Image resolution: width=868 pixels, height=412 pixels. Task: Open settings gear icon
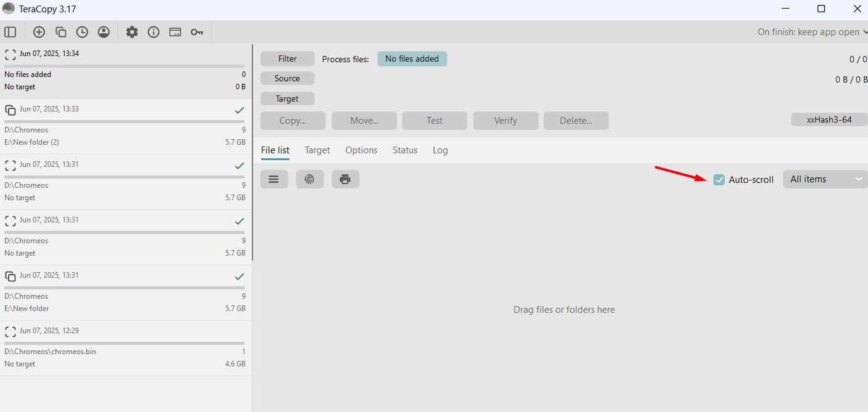(132, 32)
